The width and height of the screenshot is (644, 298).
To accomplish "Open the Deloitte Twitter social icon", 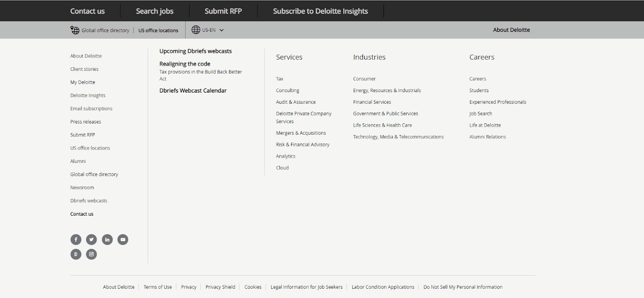I will pyautogui.click(x=91, y=240).
